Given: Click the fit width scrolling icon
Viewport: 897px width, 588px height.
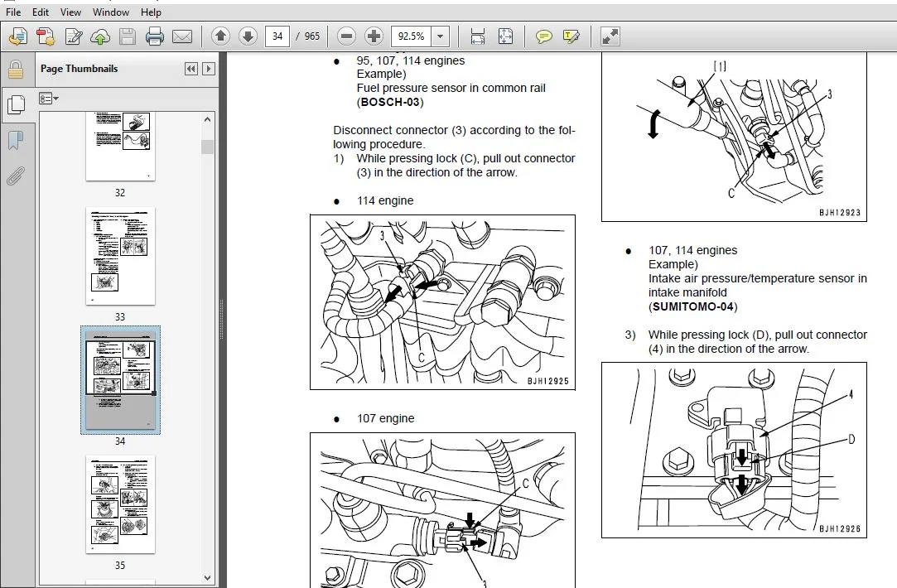Looking at the screenshot, I should coord(478,36).
